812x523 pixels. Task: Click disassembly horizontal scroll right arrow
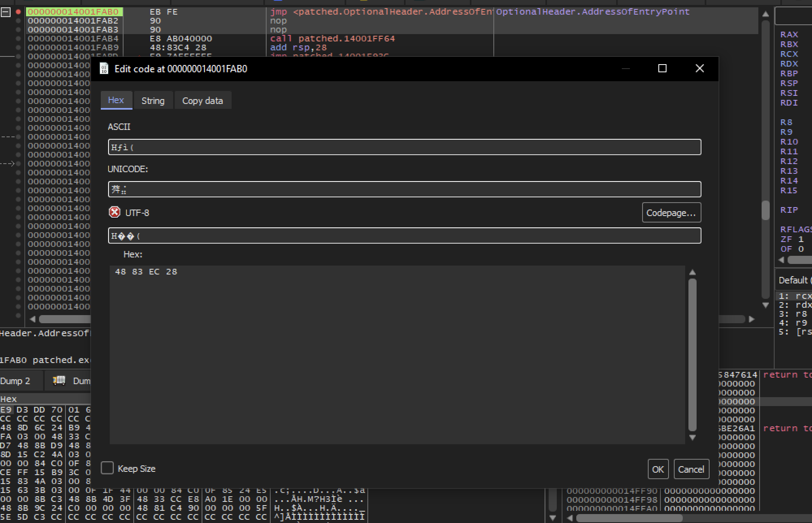pyautogui.click(x=751, y=319)
